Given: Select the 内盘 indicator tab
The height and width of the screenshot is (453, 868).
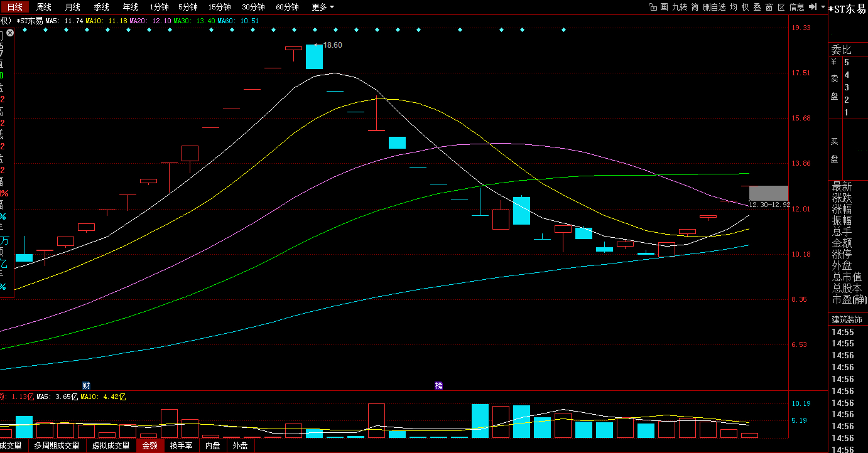Looking at the screenshot, I should [213, 446].
